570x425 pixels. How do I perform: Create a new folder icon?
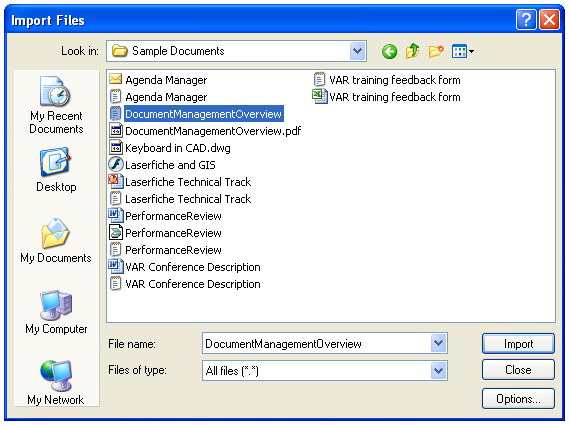pyautogui.click(x=436, y=51)
